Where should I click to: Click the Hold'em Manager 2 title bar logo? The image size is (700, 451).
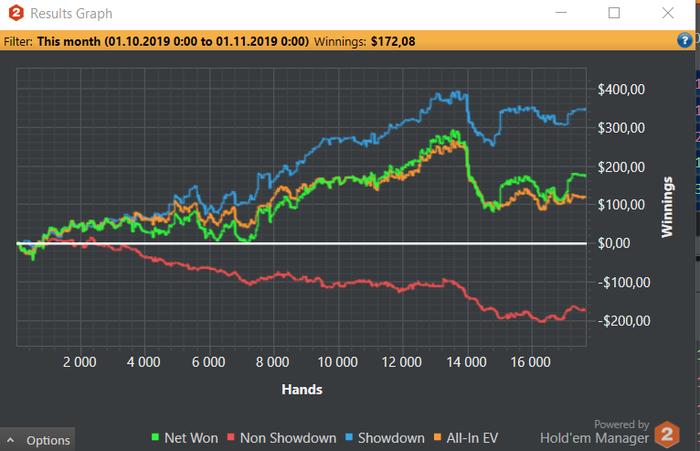tap(16, 13)
